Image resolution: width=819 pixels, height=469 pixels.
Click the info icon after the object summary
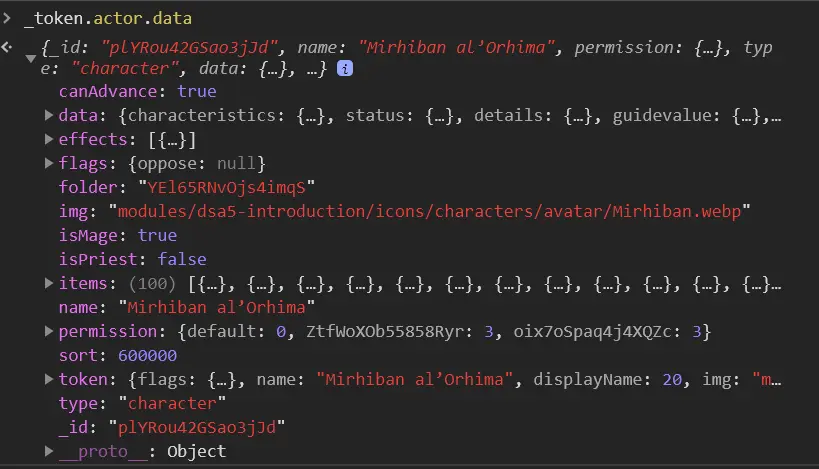click(x=345, y=69)
